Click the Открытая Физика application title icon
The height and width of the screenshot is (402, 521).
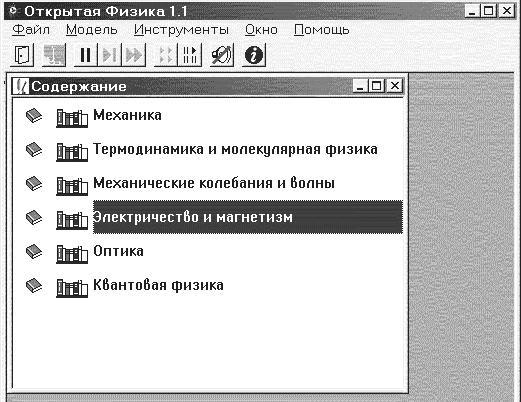[x=14, y=11]
